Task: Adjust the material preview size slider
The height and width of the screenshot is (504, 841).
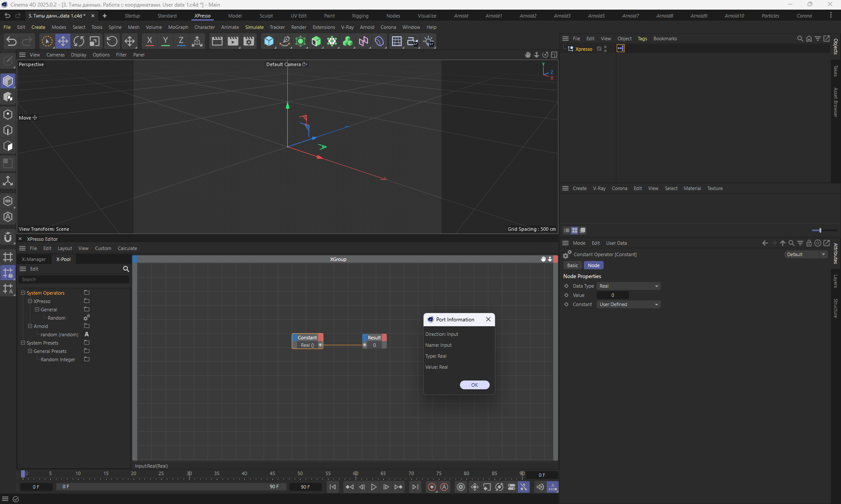Action: tap(820, 230)
